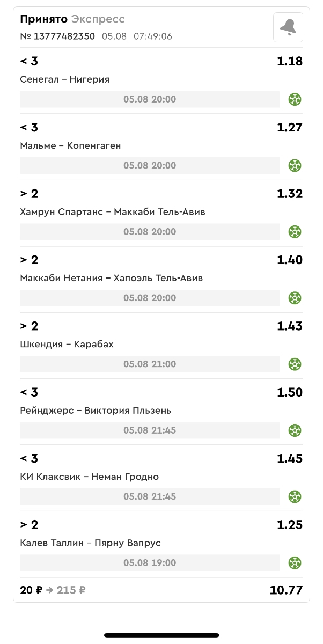Viewport: 323px width, 644px height.
Task: Open Хамрун Спартанс – Маккаби Тель-Авив match
Action: tap(113, 212)
